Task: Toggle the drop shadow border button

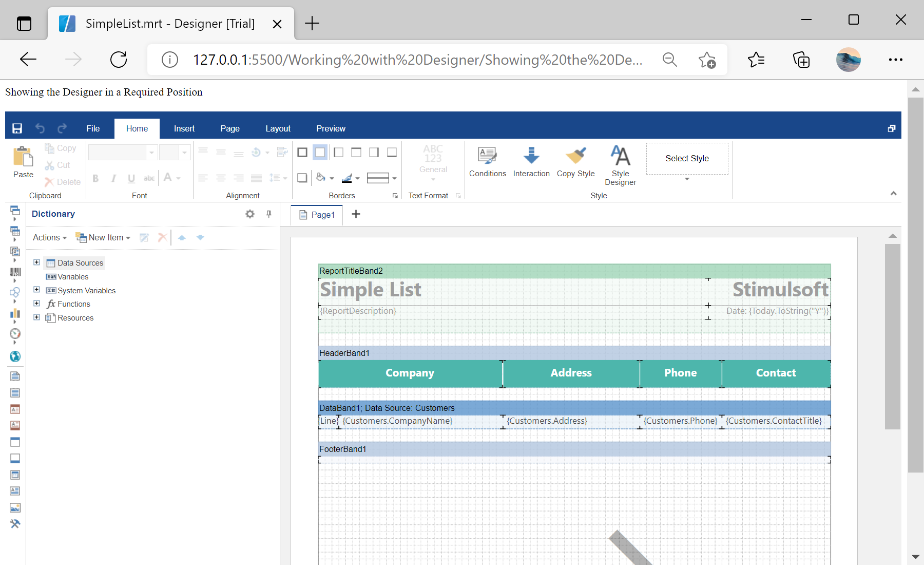Action: click(x=302, y=178)
